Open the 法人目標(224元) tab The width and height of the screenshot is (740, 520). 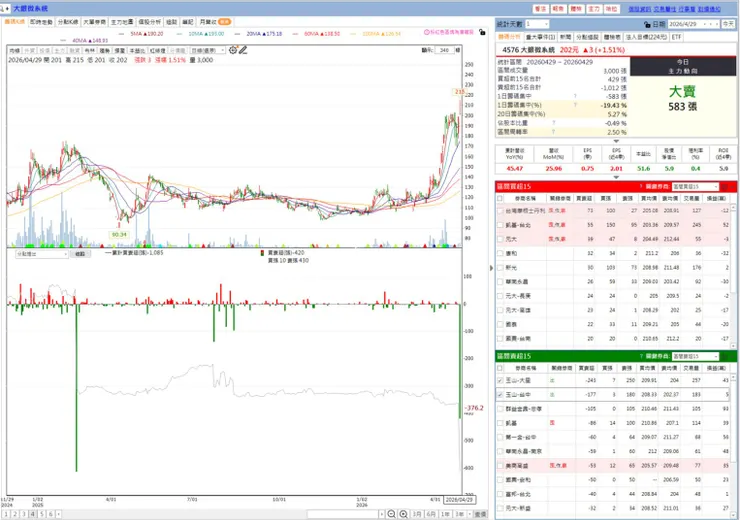click(x=646, y=37)
